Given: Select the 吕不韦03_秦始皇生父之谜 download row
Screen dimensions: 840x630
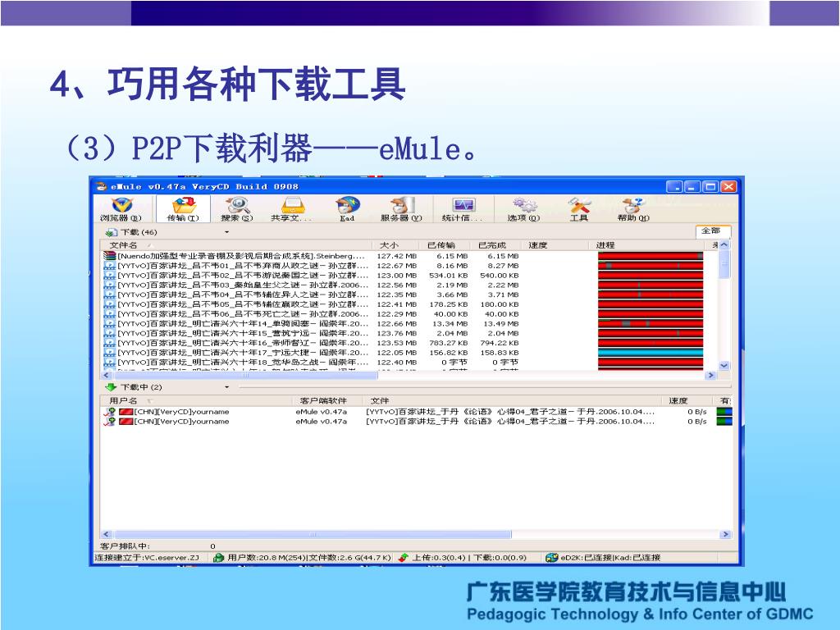Looking at the screenshot, I should (403, 285).
